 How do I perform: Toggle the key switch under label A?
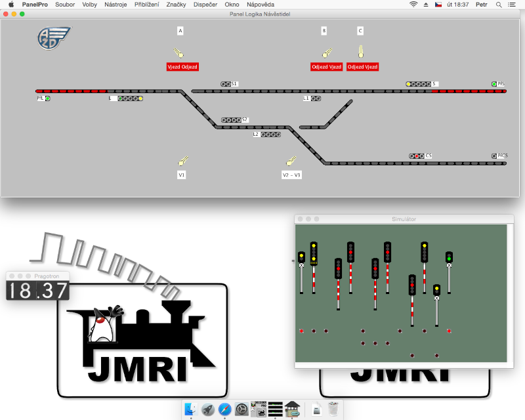pyautogui.click(x=179, y=54)
